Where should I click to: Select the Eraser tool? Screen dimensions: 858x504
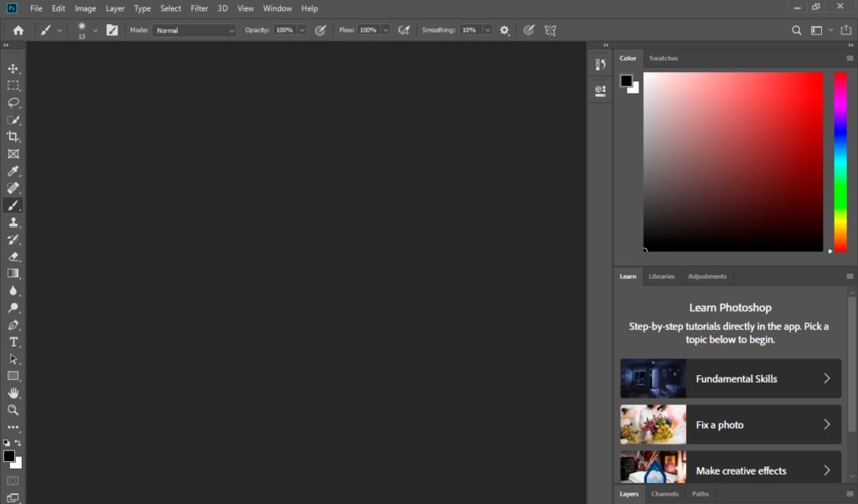click(x=13, y=256)
